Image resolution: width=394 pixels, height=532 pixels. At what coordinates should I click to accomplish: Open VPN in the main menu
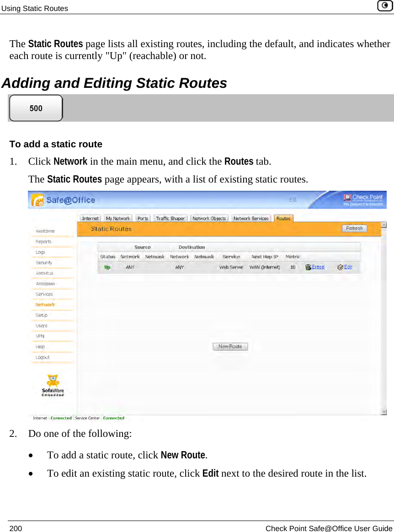pyautogui.click(x=40, y=336)
